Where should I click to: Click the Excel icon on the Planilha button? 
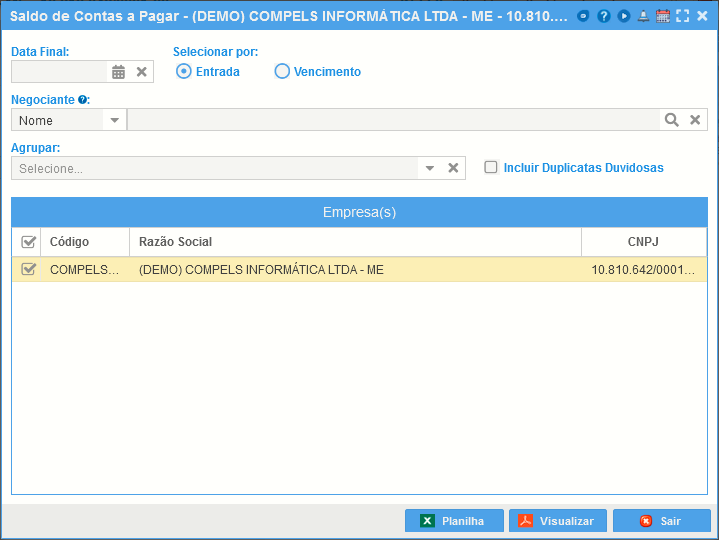click(427, 521)
